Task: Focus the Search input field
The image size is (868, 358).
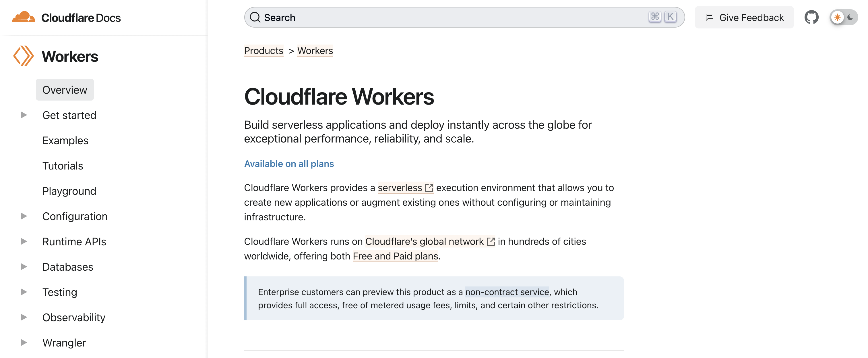Action: [x=464, y=17]
